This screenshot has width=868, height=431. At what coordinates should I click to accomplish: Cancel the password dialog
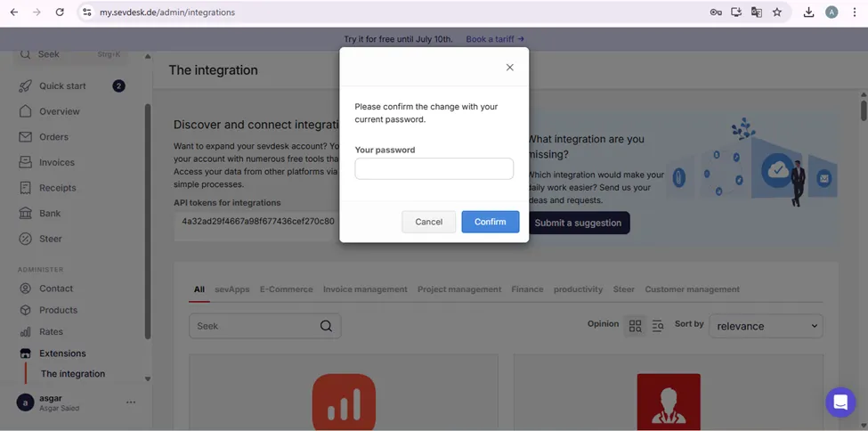(x=428, y=222)
